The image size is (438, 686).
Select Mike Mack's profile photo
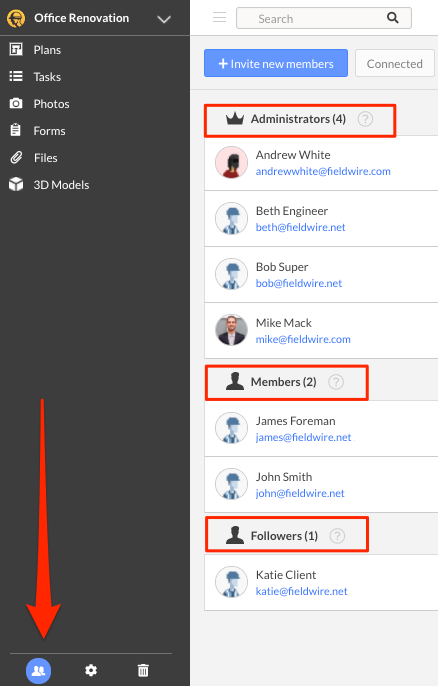231,330
